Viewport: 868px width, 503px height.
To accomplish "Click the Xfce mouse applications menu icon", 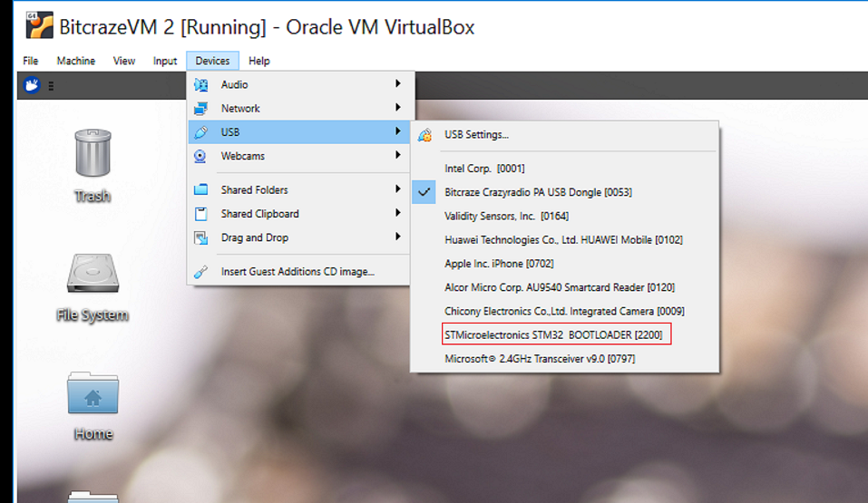I will tap(32, 85).
